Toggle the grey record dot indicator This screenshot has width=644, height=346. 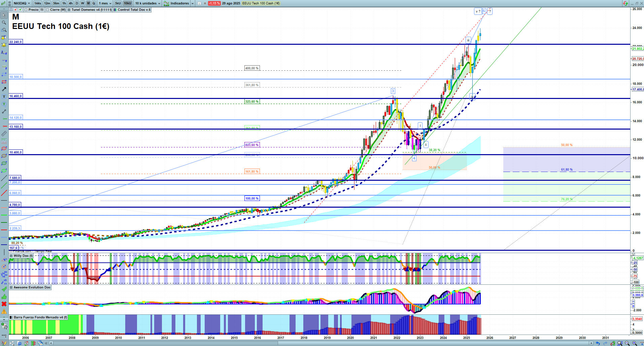click(205, 3)
